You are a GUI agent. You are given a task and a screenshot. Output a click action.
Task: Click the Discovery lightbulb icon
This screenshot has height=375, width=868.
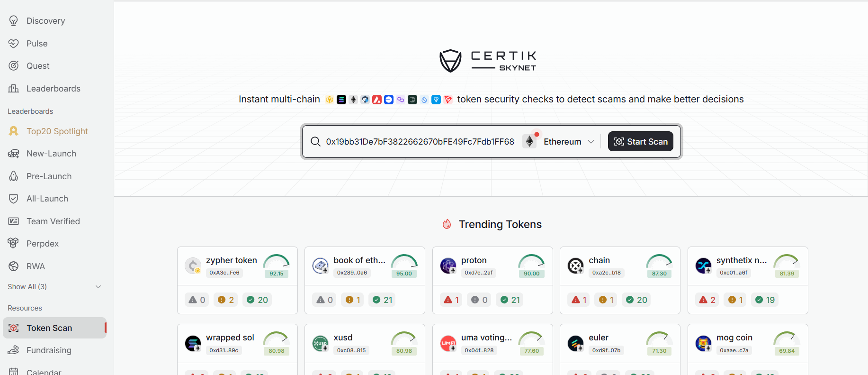tap(14, 21)
